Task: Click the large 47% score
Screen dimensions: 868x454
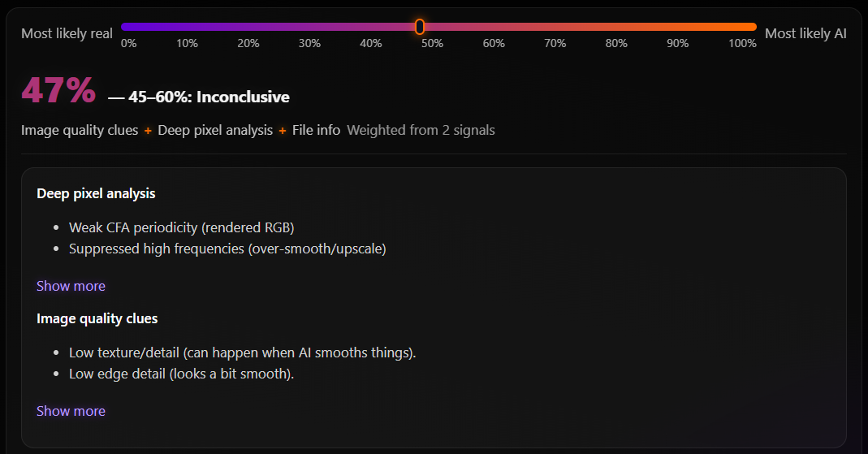Action: point(58,90)
